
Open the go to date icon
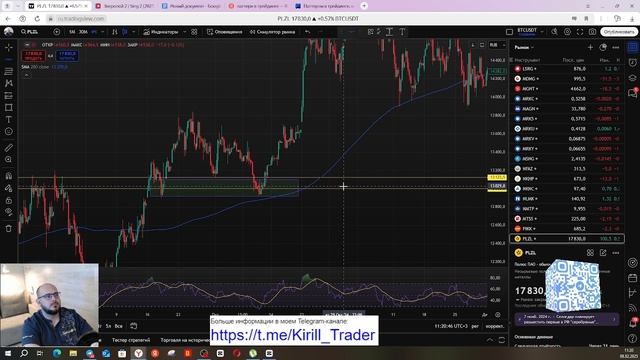[x=133, y=326]
